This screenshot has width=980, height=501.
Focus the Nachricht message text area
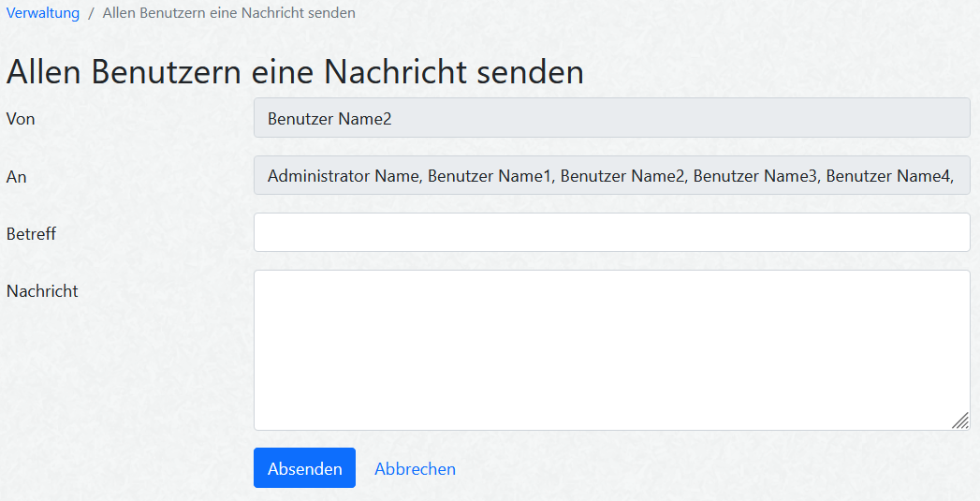[x=611, y=350]
